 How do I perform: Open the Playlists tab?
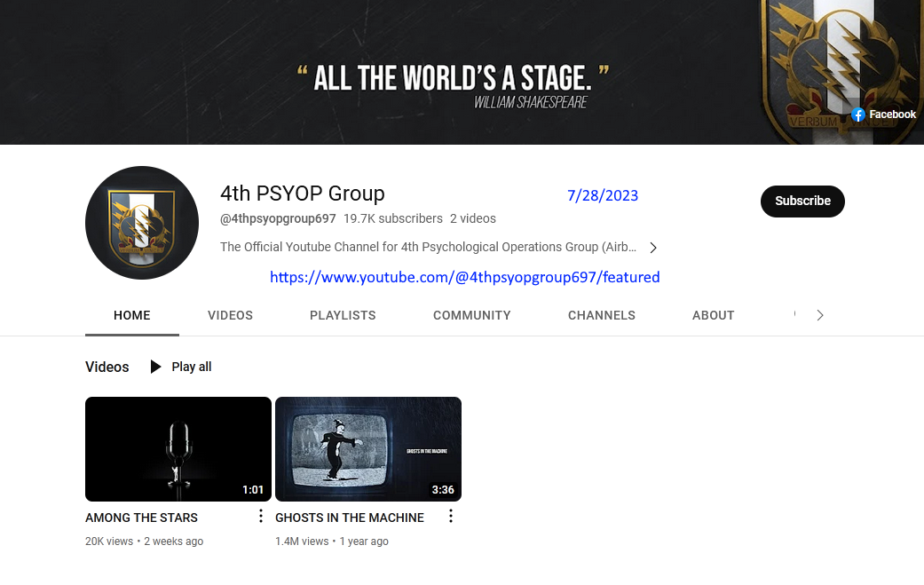343,315
